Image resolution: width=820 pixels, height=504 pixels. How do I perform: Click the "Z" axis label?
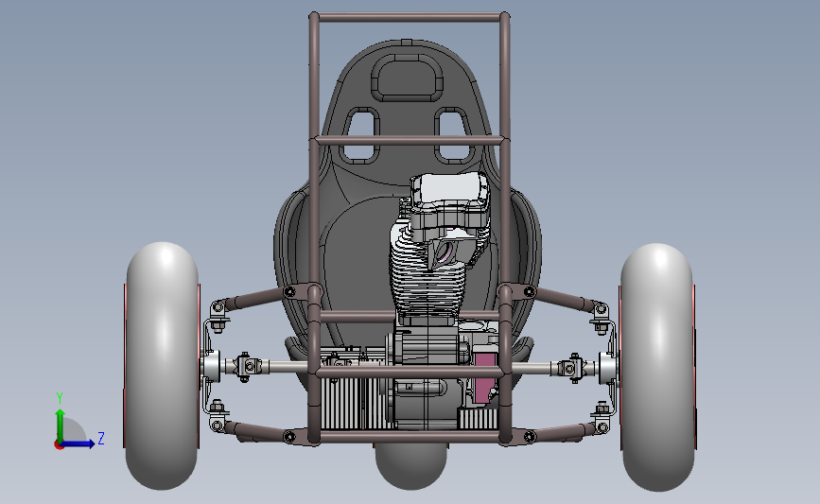pos(101,438)
